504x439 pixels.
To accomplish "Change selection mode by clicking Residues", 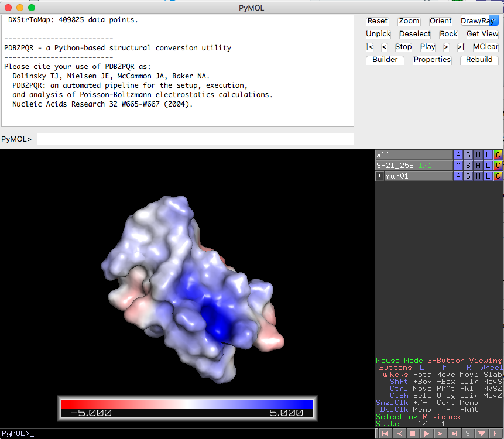I will tap(442, 416).
